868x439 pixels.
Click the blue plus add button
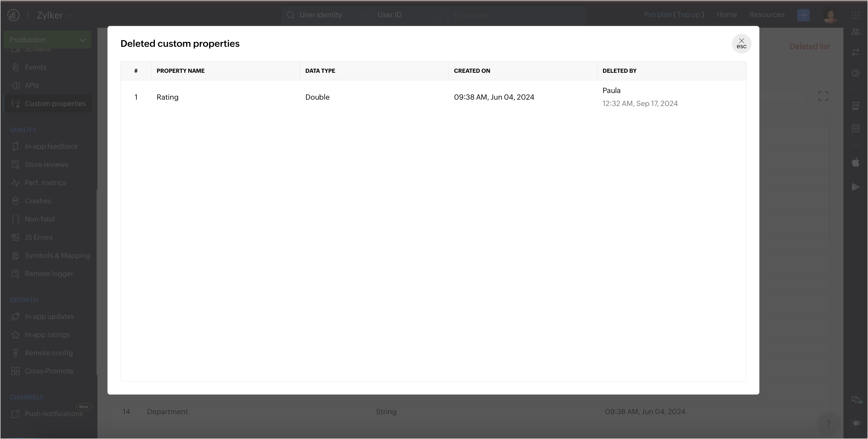[x=803, y=15]
